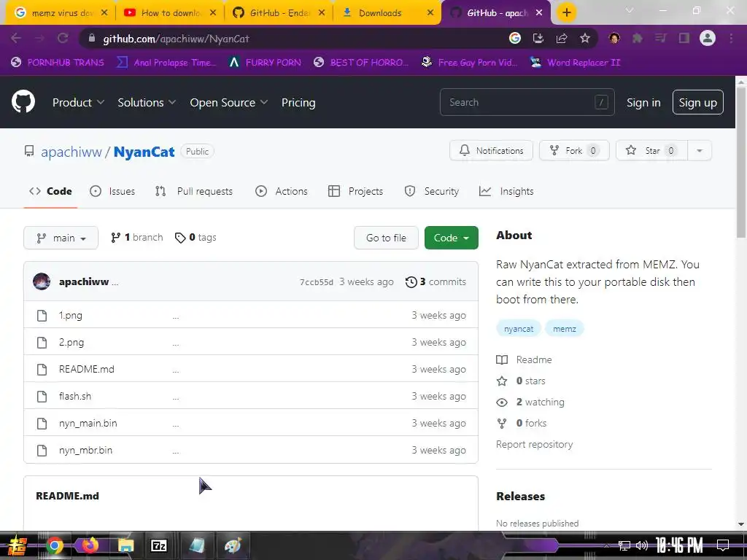Expand the Product menu
The width and height of the screenshot is (747, 560).
(78, 102)
